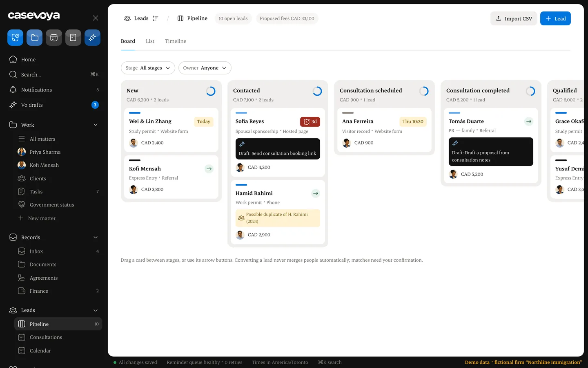This screenshot has height=368, width=588.
Task: Click 'All changes saved' in status bar
Action: tap(135, 362)
